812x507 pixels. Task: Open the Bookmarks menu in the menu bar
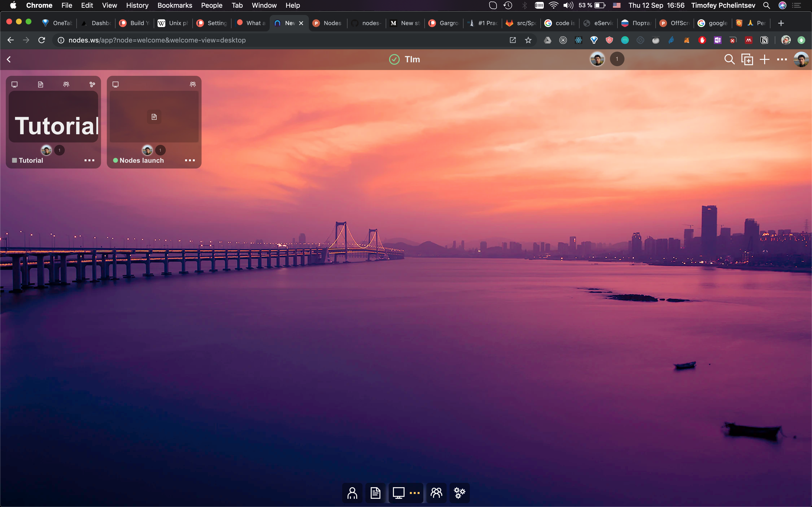[x=174, y=5]
